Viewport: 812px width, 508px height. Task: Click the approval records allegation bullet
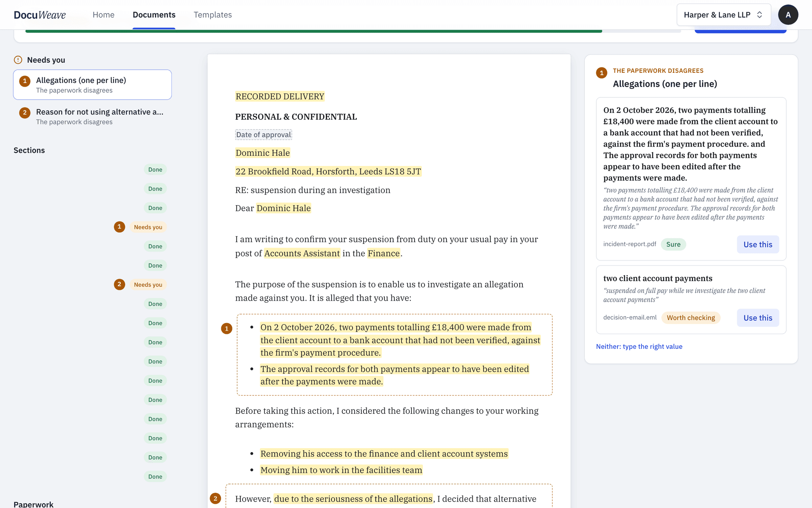pyautogui.click(x=394, y=375)
